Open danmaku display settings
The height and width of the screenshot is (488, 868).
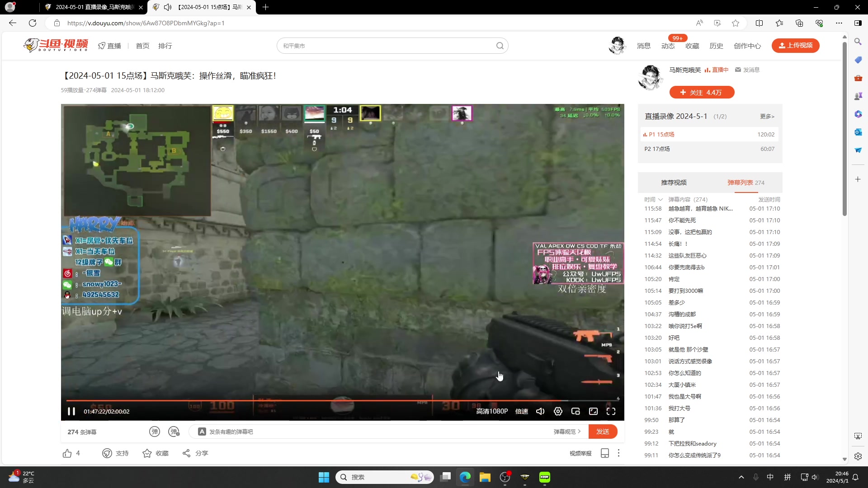pyautogui.click(x=174, y=432)
